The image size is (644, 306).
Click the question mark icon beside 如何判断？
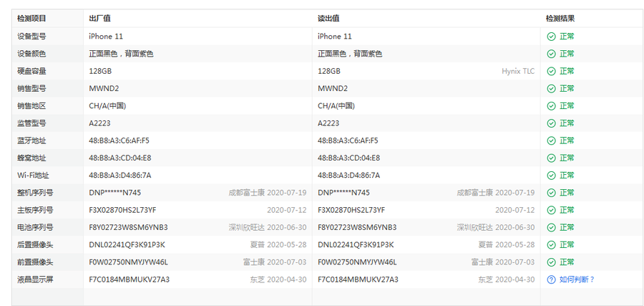[x=551, y=279]
